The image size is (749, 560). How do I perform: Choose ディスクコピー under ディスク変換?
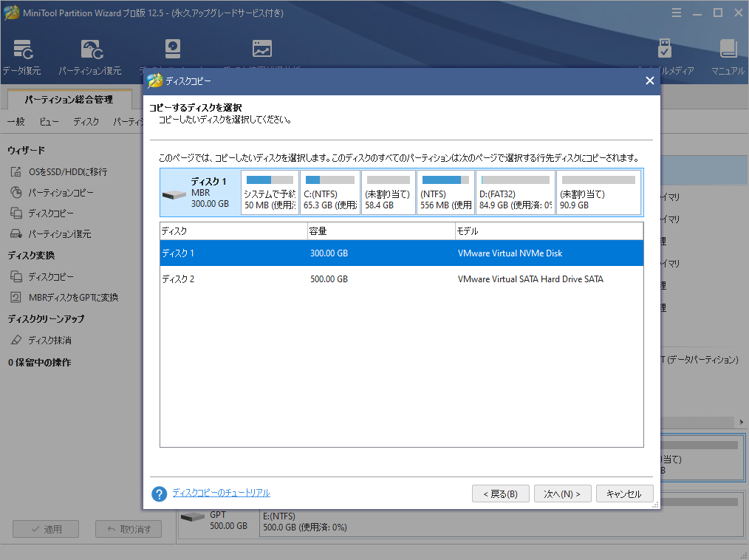click(51, 276)
